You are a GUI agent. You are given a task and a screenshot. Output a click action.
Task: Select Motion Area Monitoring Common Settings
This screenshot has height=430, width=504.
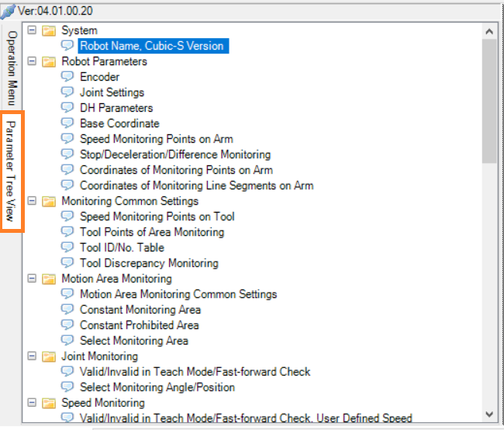178,294
